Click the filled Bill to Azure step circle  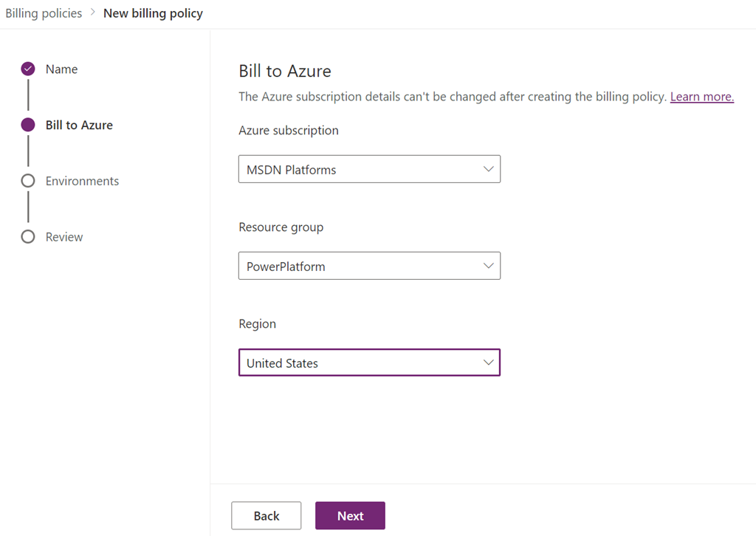pos(28,125)
